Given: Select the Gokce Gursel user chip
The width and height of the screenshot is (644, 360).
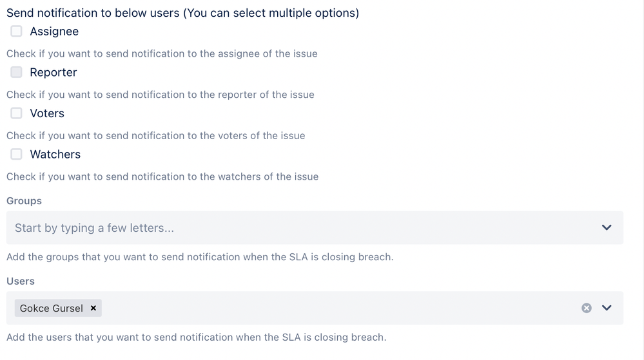Looking at the screenshot, I should point(51,308).
